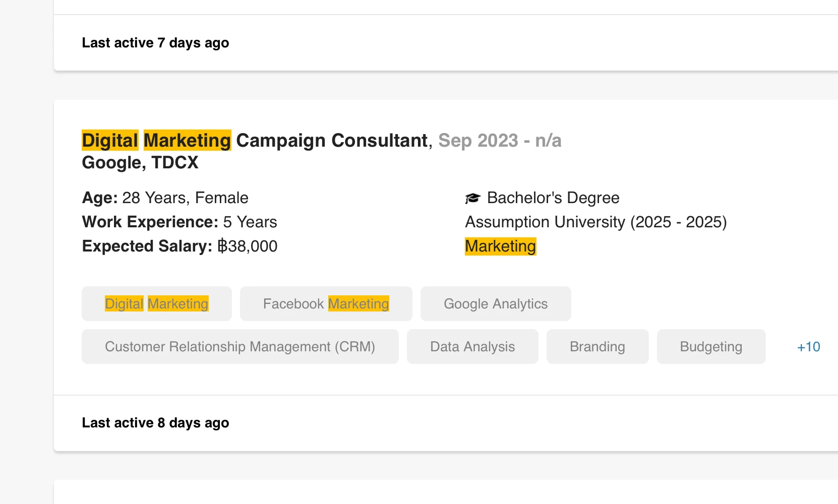The image size is (838, 504).
Task: Click the Last active 7 days ago footer
Action: [x=155, y=43]
